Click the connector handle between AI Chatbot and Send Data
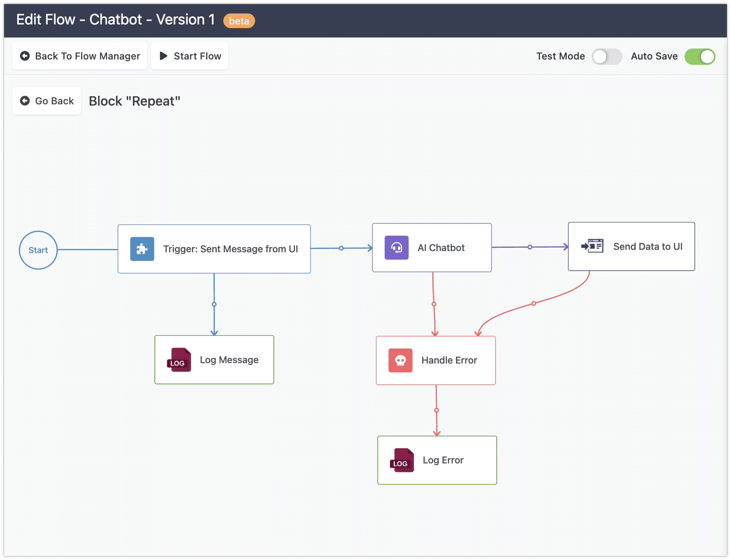The width and height of the screenshot is (731, 560). coord(530,247)
